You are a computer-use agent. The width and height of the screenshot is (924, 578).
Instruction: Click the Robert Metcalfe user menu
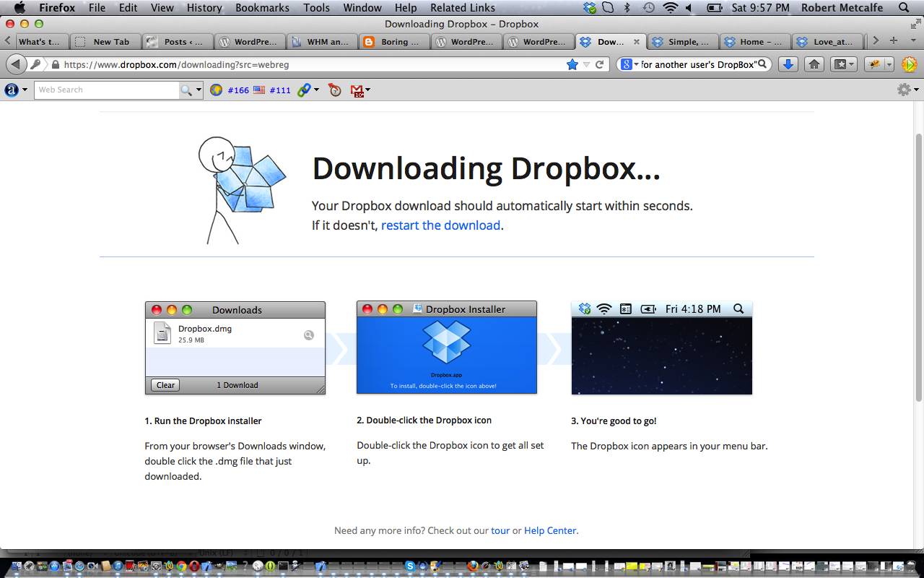point(841,8)
